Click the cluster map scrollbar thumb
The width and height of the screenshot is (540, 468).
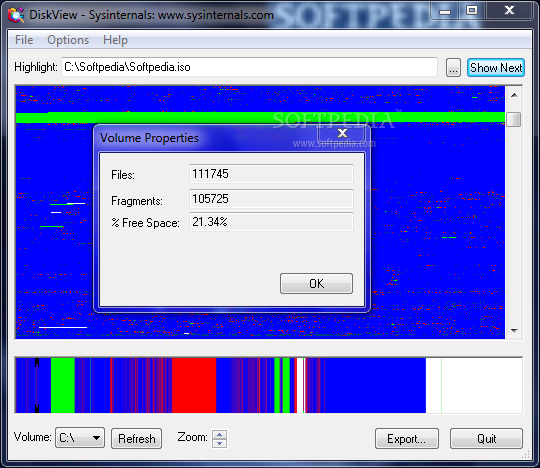(x=514, y=119)
